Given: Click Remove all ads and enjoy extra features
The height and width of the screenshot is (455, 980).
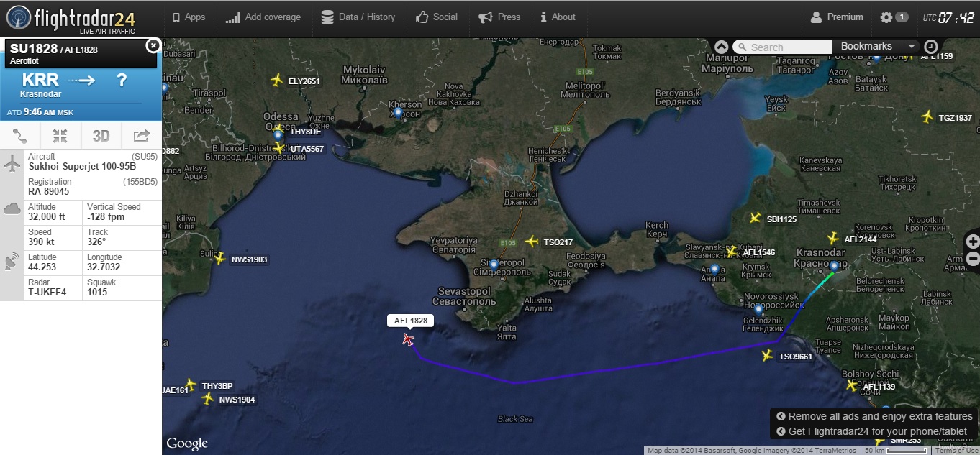Looking at the screenshot, I should (874, 416).
